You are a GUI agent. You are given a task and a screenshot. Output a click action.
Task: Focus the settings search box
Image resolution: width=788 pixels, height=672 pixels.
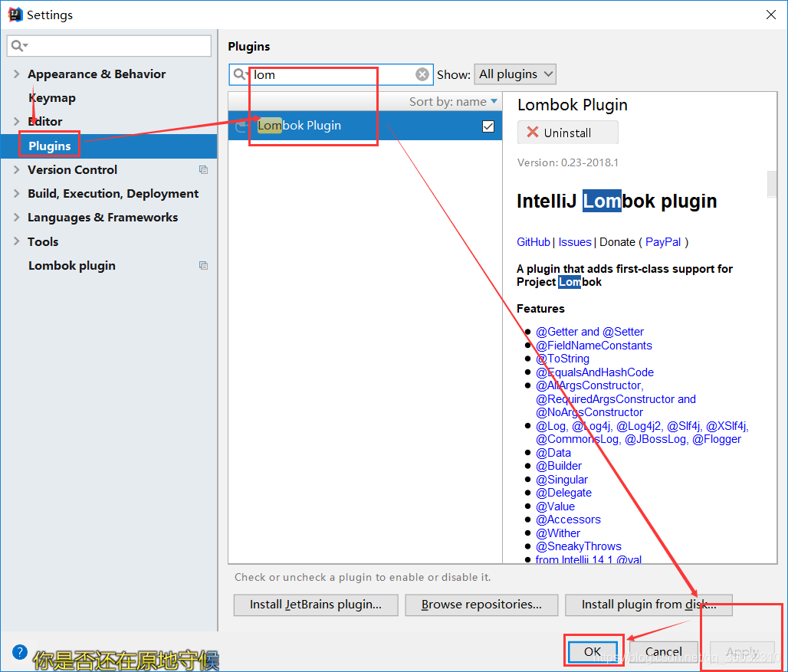coord(109,46)
